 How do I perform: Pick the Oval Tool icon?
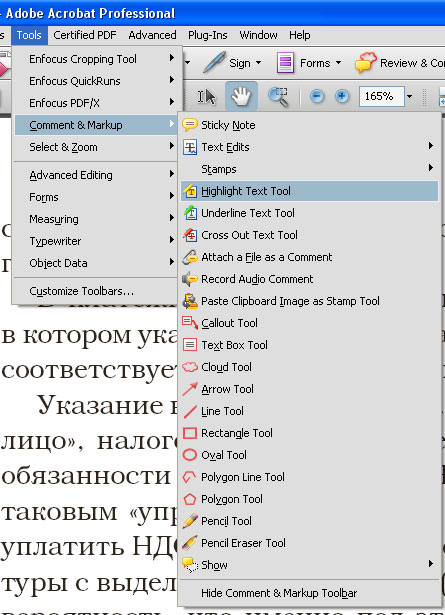tap(190, 455)
